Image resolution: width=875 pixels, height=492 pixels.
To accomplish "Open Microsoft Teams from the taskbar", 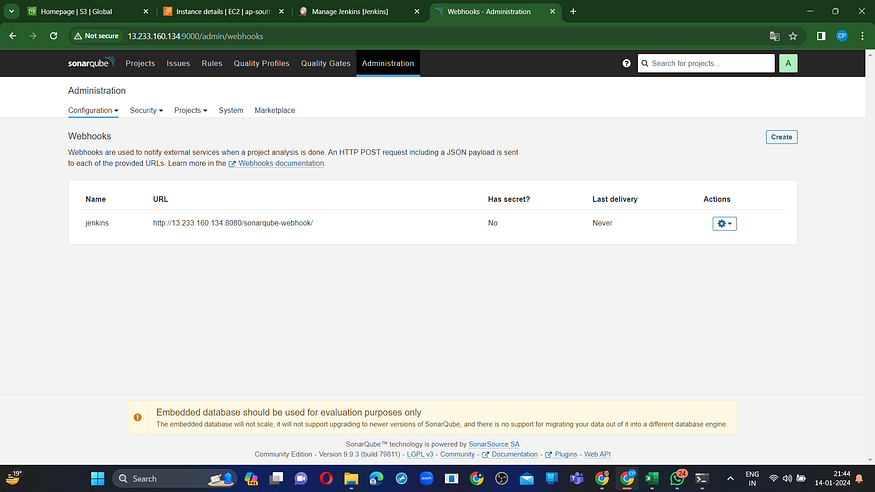I will point(576,479).
